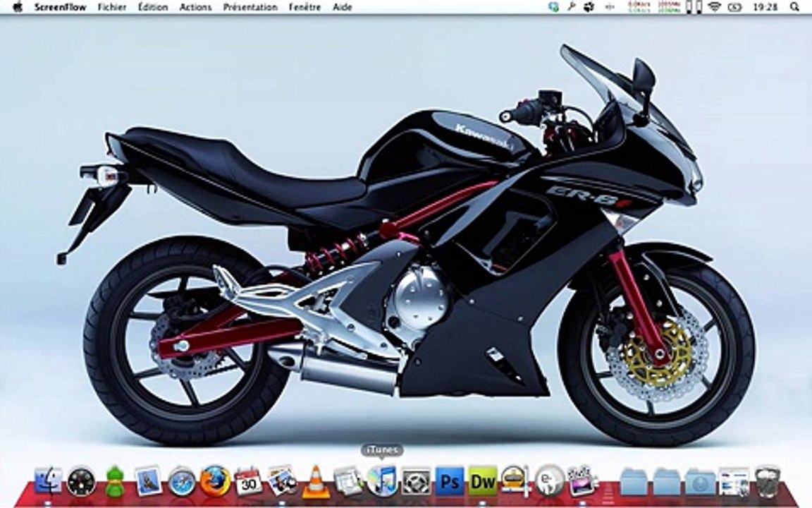The image size is (812, 508).
Task: Launch the green buddy messenger app in dock
Action: pyautogui.click(x=114, y=482)
